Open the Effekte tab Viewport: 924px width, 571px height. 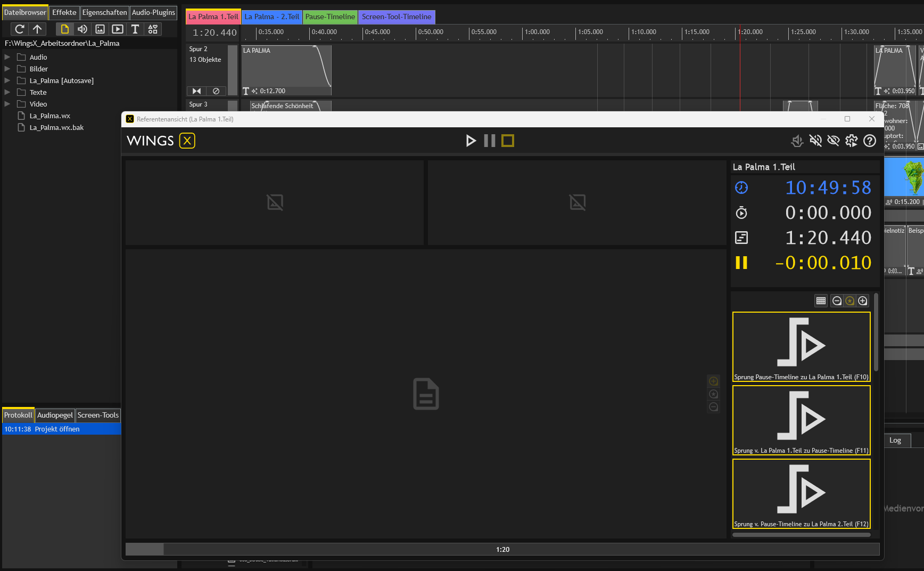pos(64,12)
